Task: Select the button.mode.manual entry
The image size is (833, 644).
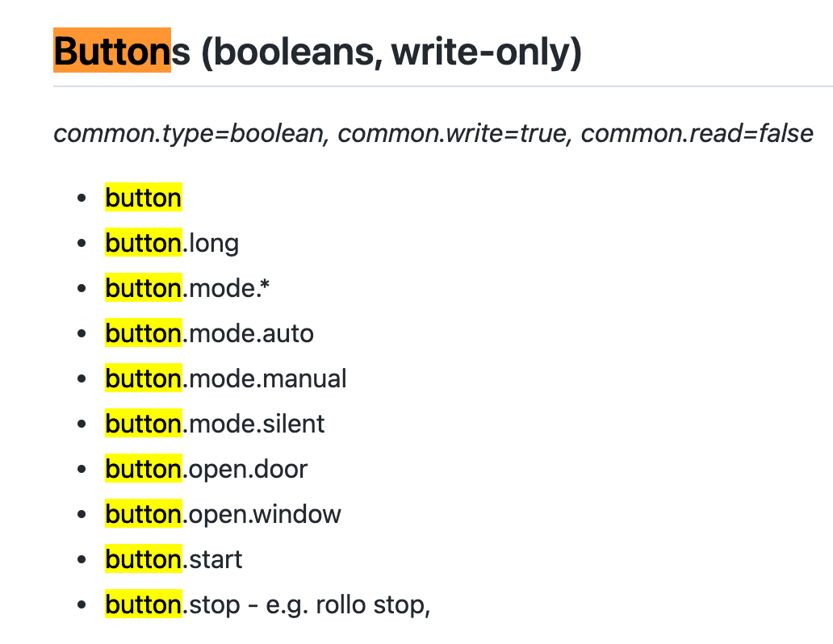Action: click(x=226, y=378)
